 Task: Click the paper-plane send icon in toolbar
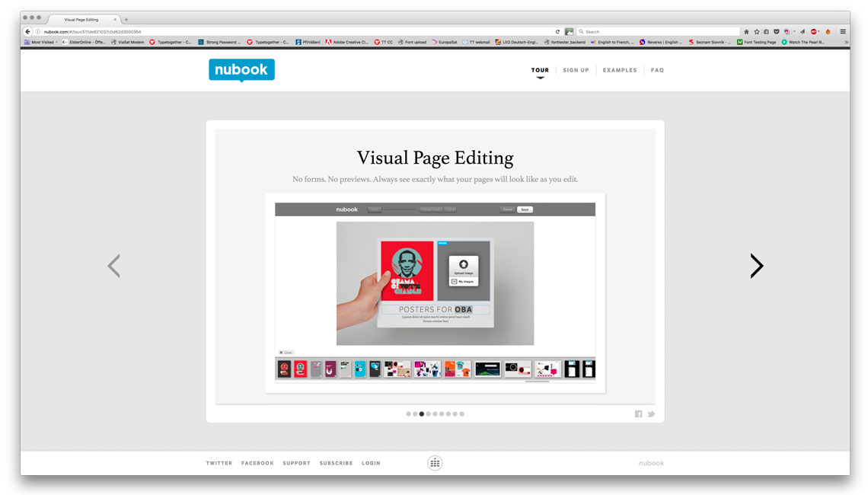(802, 31)
